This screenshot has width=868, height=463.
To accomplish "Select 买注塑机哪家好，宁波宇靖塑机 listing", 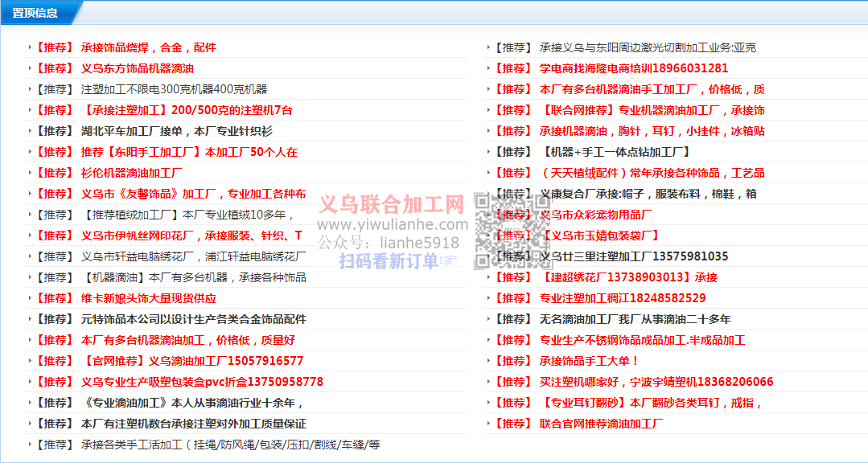I will point(656,383).
